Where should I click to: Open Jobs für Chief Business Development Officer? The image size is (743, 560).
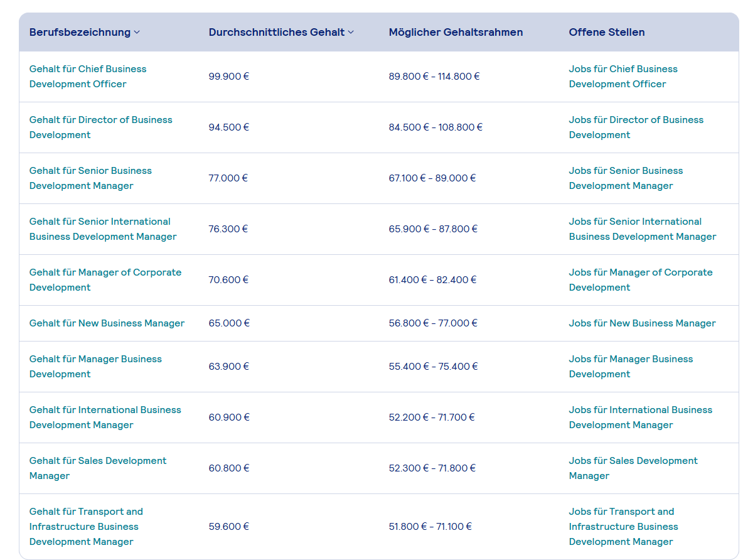[x=623, y=77]
